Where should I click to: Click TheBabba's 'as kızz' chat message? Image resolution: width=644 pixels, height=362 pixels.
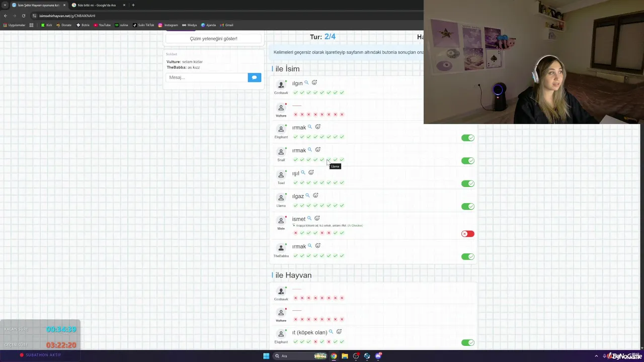pos(183,67)
